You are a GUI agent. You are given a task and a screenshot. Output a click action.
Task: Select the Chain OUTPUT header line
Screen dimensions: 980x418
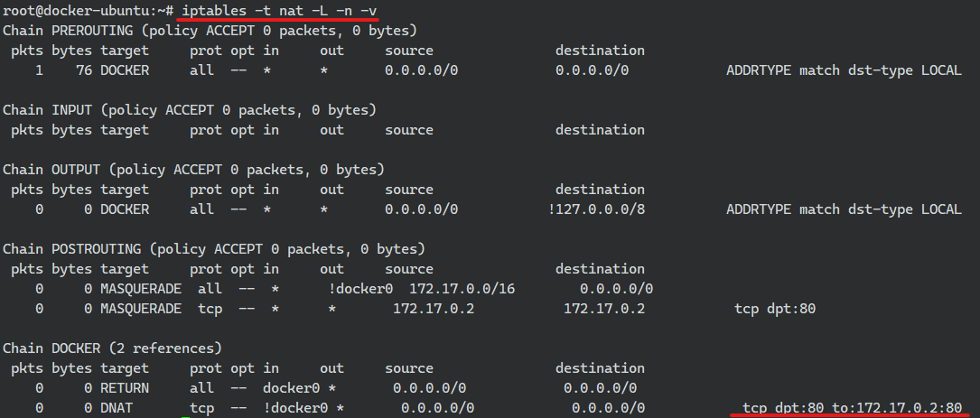pos(194,170)
